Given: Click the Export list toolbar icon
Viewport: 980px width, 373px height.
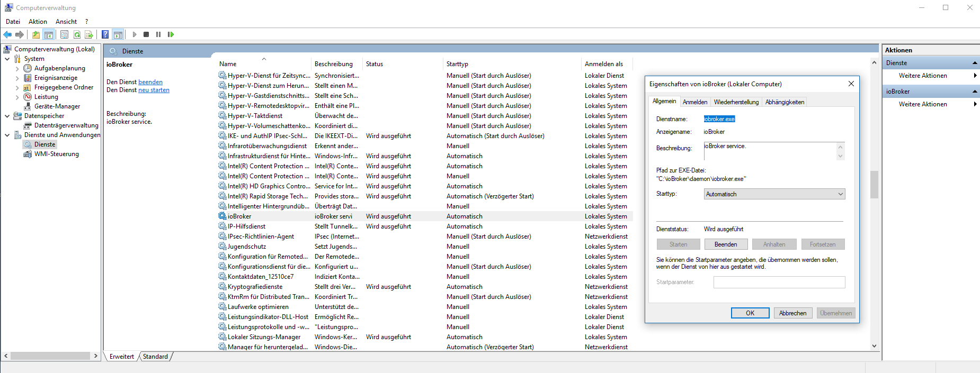Looking at the screenshot, I should (89, 34).
